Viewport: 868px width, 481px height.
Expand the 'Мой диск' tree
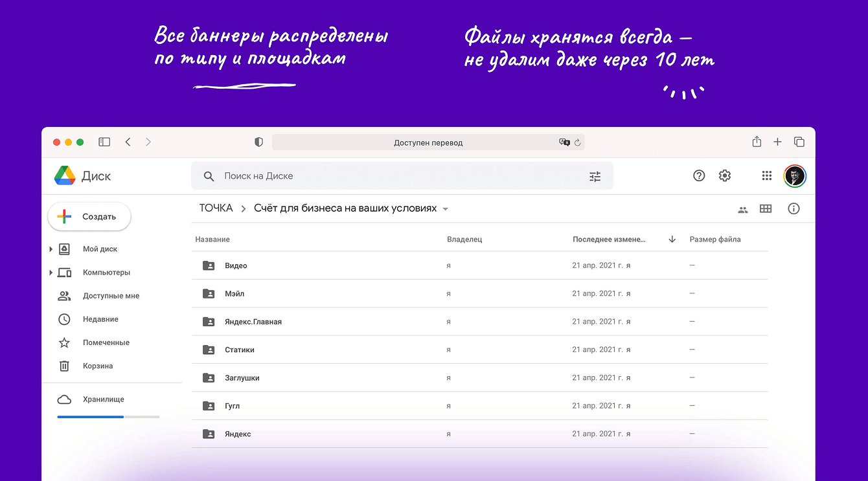(51, 249)
